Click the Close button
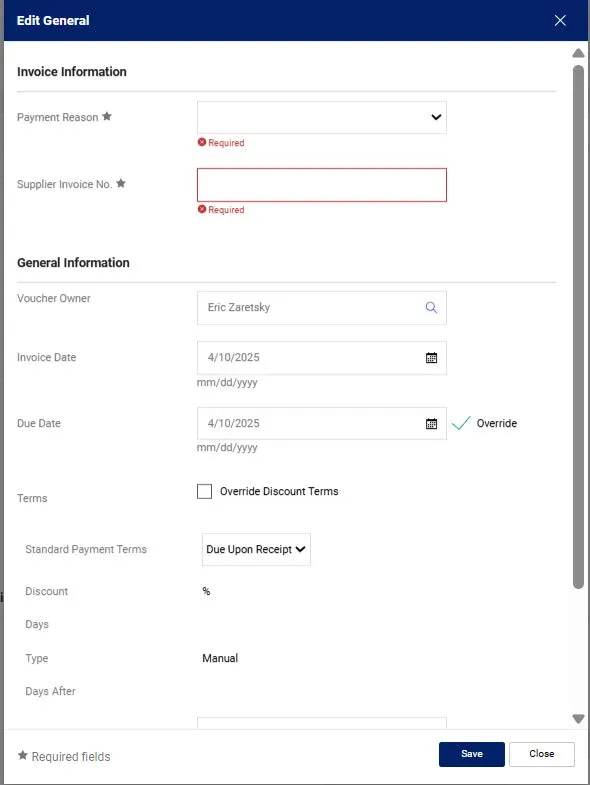This screenshot has height=785, width=590. pyautogui.click(x=541, y=754)
